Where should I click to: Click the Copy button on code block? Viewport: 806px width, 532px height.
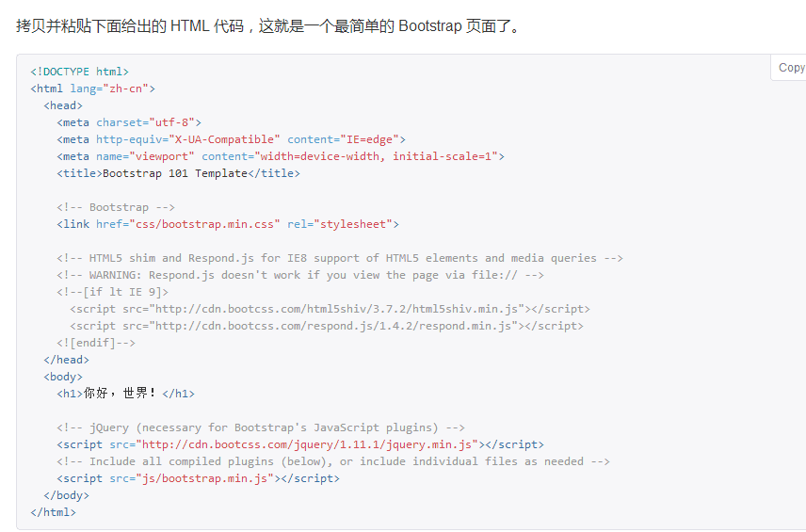point(790,68)
